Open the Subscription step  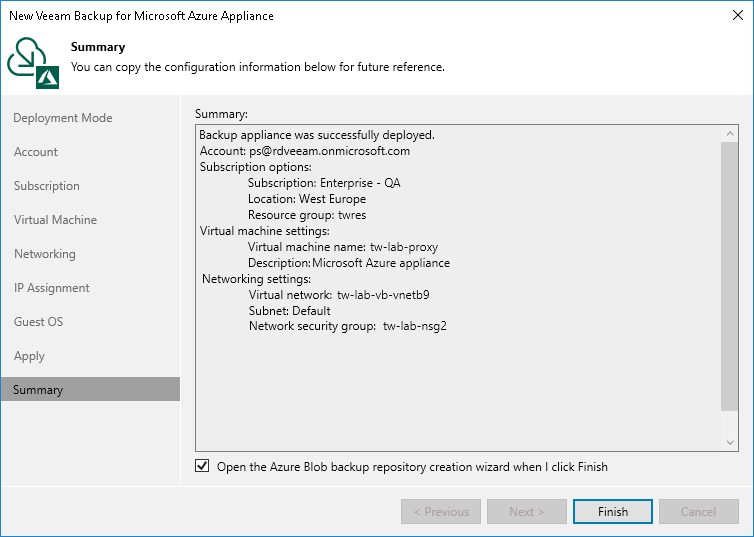[47, 186]
